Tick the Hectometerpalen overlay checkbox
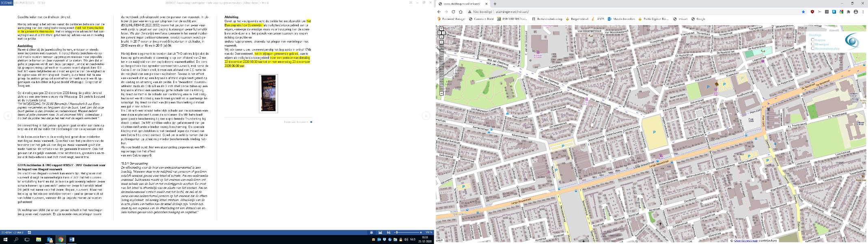This screenshot has width=868, height=244. 812,48
